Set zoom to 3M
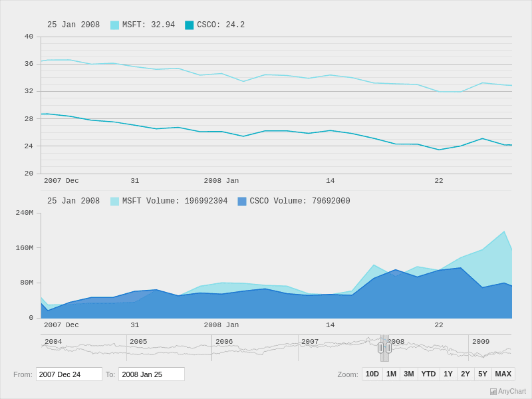This screenshot has height=399, width=532. pos(409,374)
